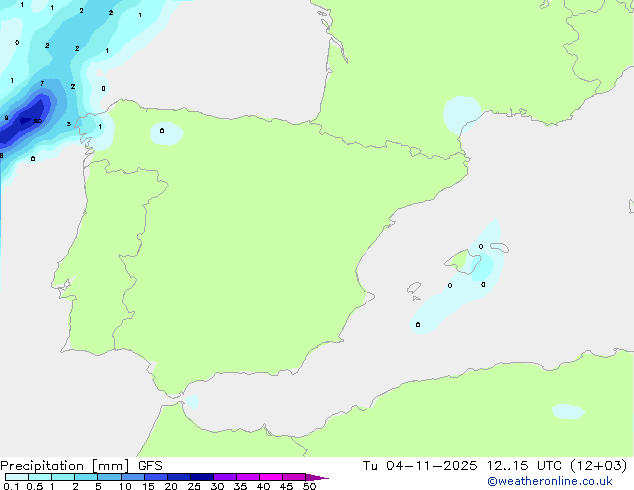
Task: Select the 20–25 mm dark blue legend swatch
Action: pyautogui.click(x=178, y=477)
